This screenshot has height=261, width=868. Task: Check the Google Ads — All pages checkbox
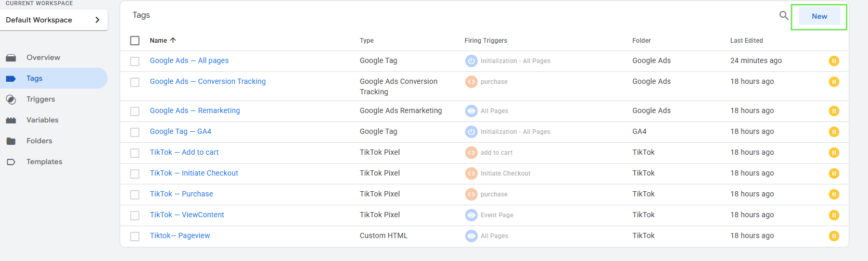point(135,61)
